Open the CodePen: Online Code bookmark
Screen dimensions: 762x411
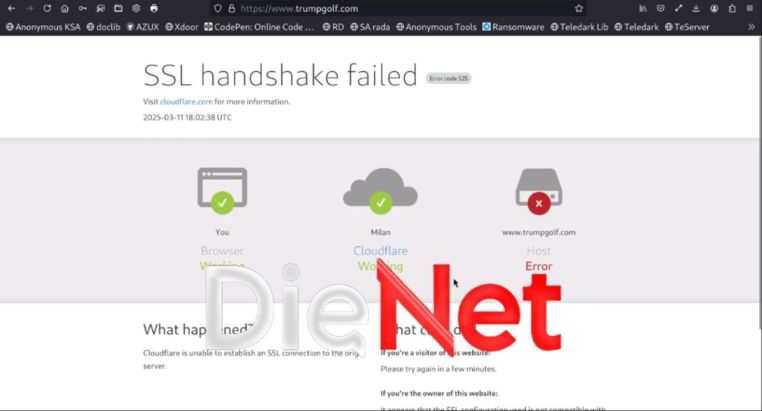tap(259, 27)
